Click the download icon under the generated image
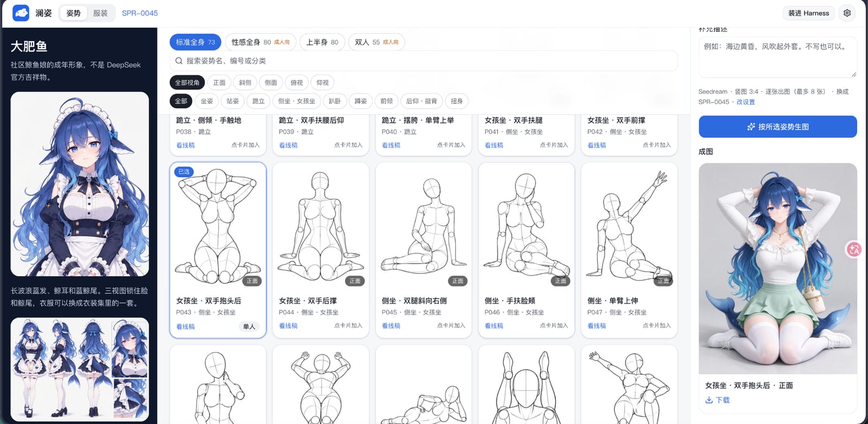 (709, 400)
